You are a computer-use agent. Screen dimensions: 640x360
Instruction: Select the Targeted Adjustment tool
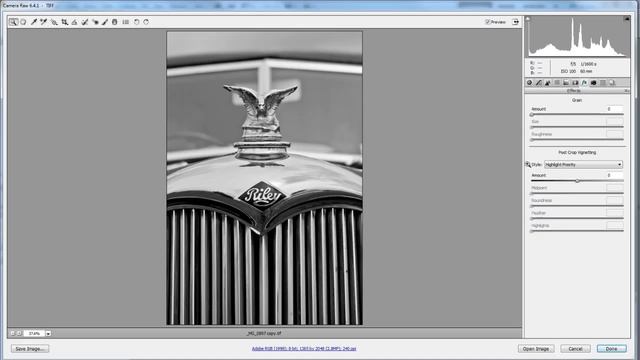coord(54,22)
